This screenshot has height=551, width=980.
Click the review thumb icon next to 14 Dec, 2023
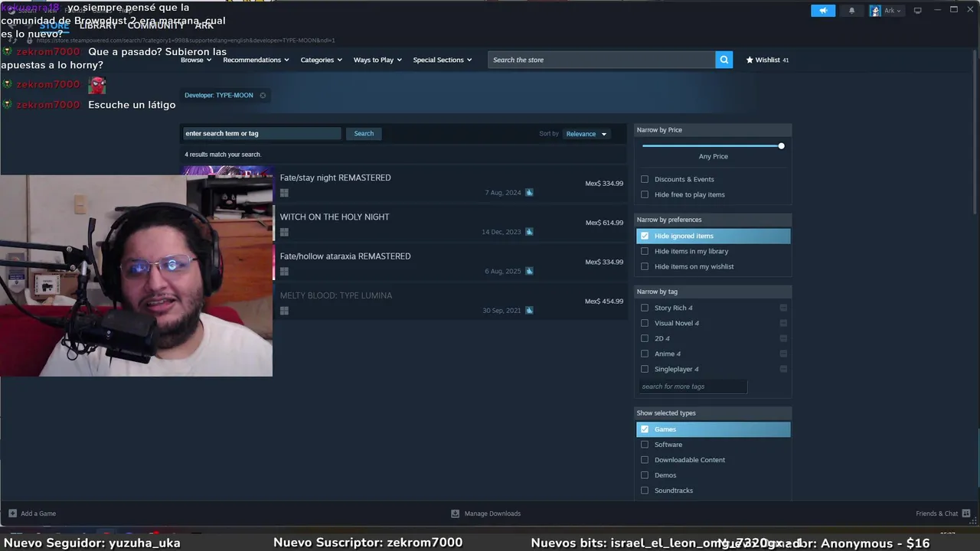tap(529, 232)
